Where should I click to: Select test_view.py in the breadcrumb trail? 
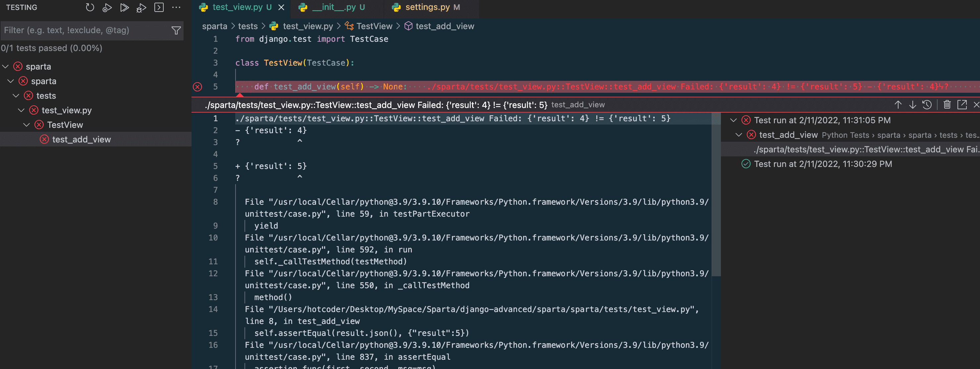(307, 26)
